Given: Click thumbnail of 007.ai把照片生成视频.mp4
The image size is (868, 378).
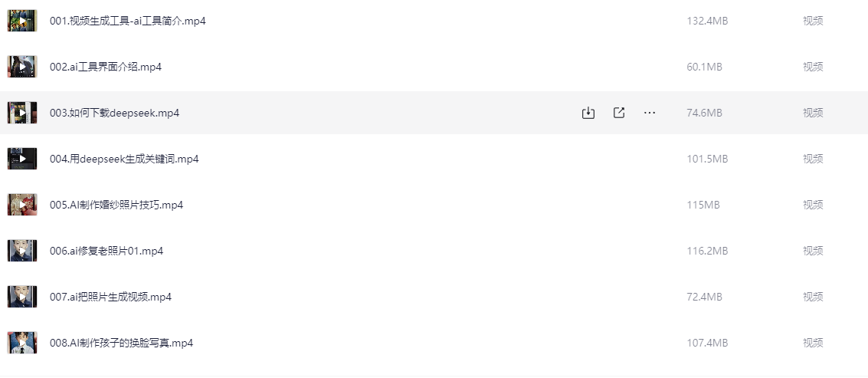Looking at the screenshot, I should (x=22, y=297).
